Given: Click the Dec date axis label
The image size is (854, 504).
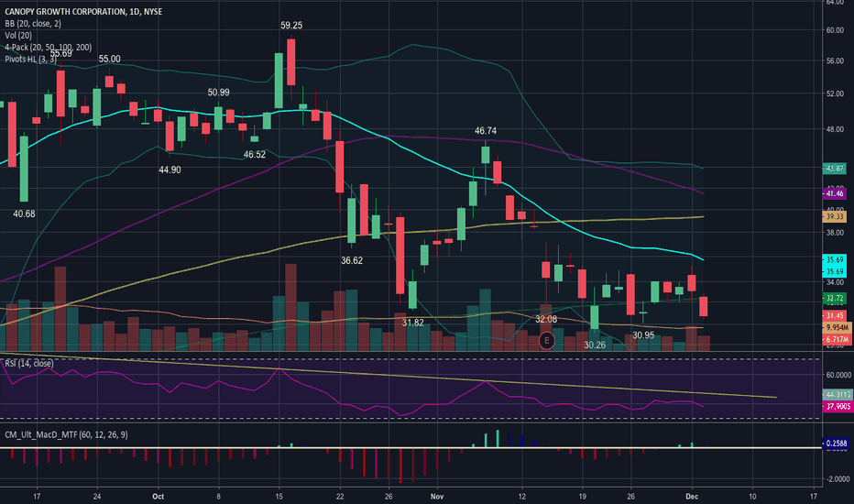Looking at the screenshot, I should click(x=692, y=497).
